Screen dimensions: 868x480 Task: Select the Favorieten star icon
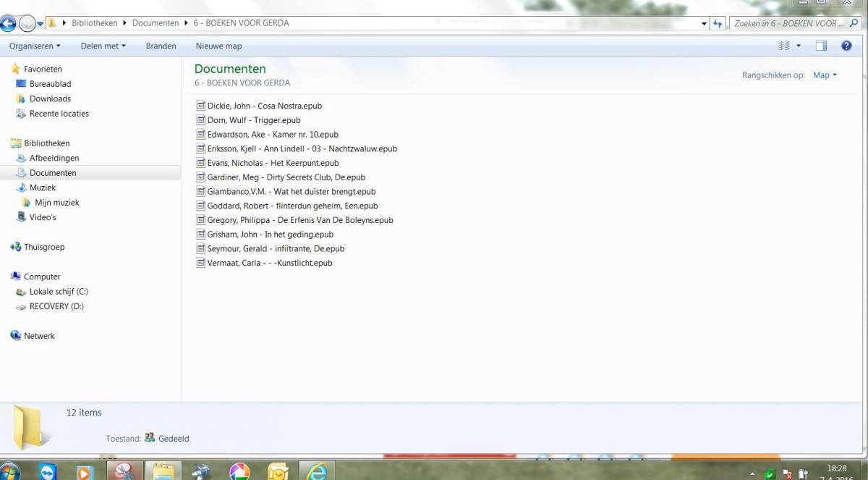pos(15,69)
